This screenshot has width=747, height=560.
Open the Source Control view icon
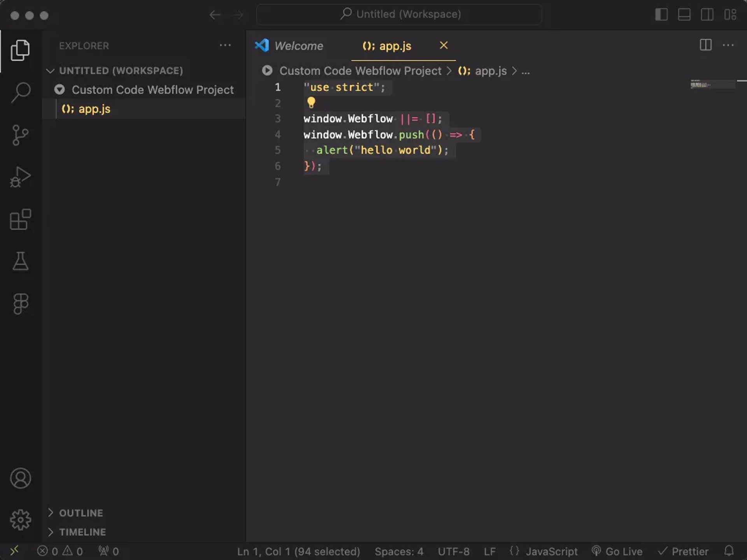tap(20, 135)
